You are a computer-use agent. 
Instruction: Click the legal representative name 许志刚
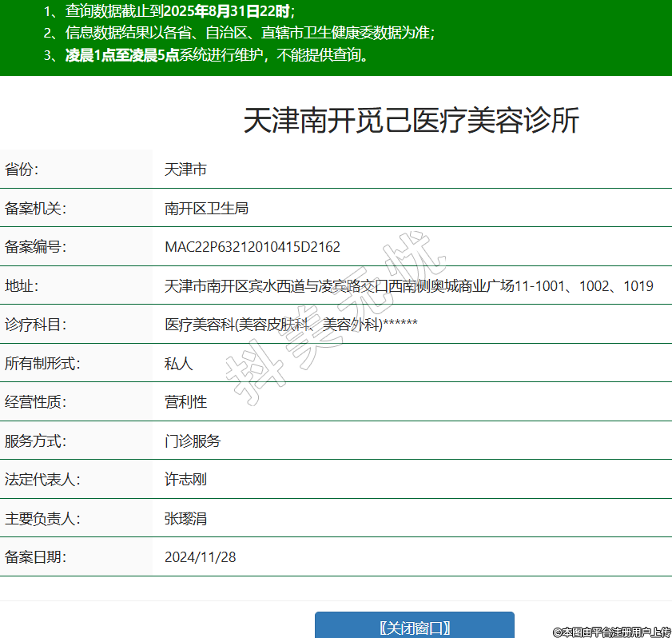(x=185, y=480)
